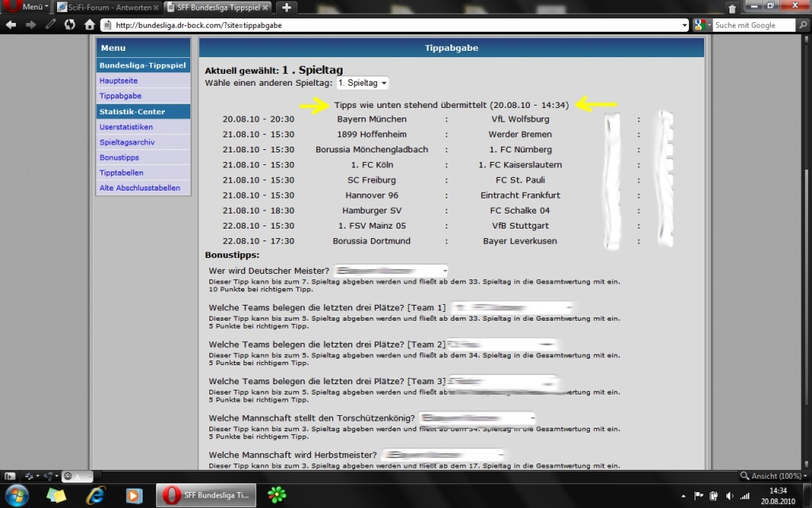Launch Internet Explorer from the taskbar
Image resolution: width=812 pixels, height=508 pixels.
click(95, 495)
